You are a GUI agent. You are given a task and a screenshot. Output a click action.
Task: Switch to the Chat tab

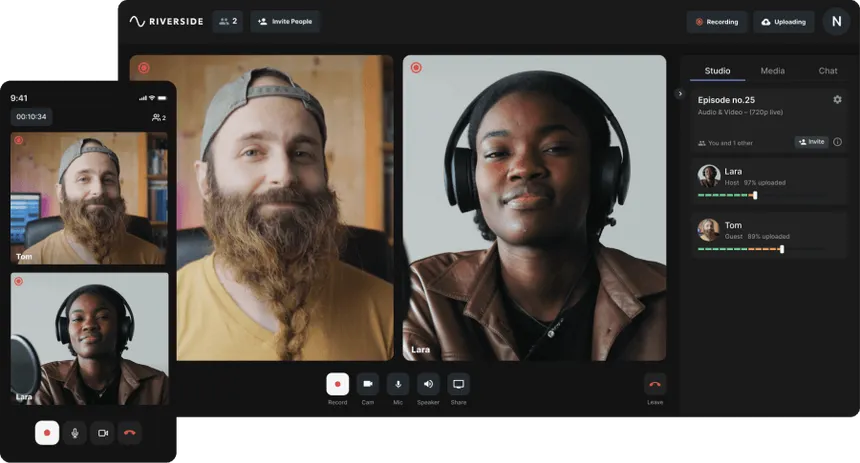pyautogui.click(x=828, y=71)
